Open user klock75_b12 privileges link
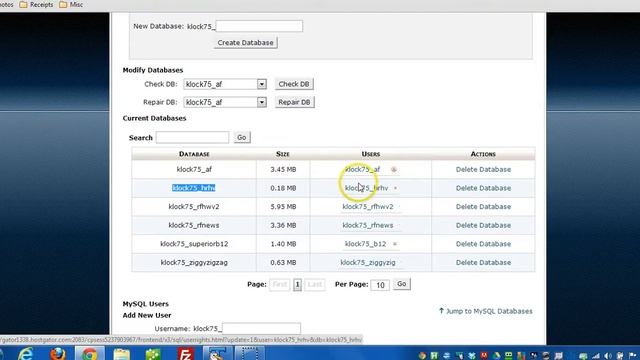 pyautogui.click(x=365, y=244)
